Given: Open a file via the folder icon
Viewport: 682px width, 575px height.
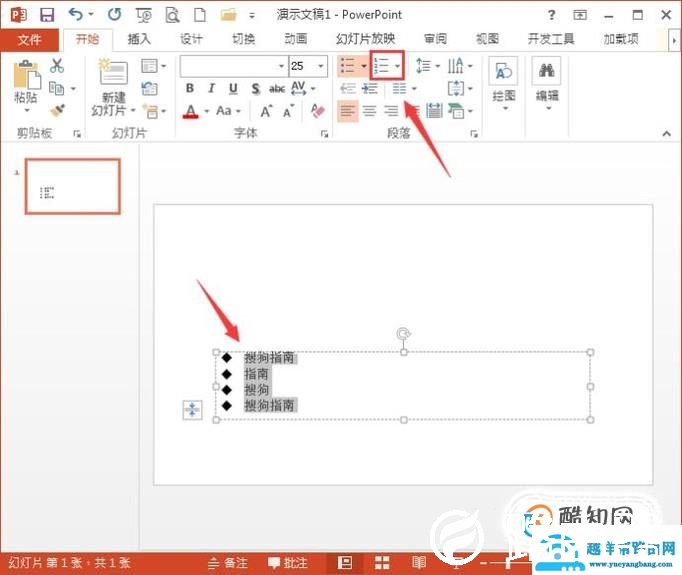Looking at the screenshot, I should [228, 15].
